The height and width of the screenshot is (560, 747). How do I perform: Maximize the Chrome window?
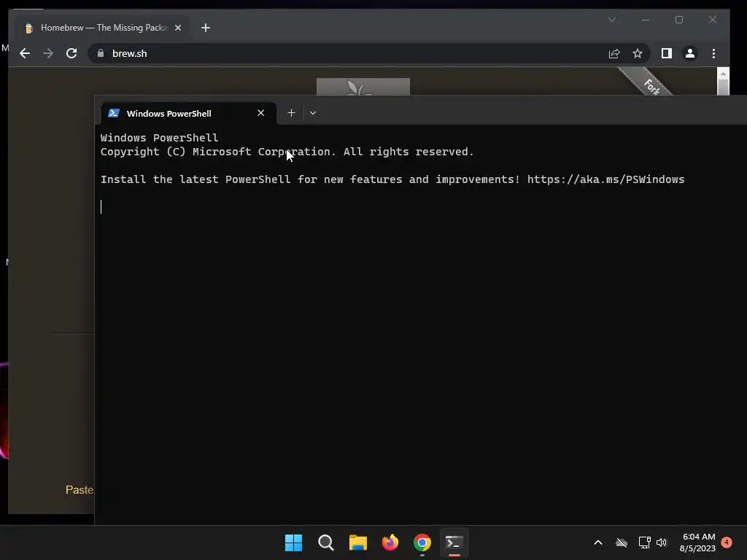[679, 20]
